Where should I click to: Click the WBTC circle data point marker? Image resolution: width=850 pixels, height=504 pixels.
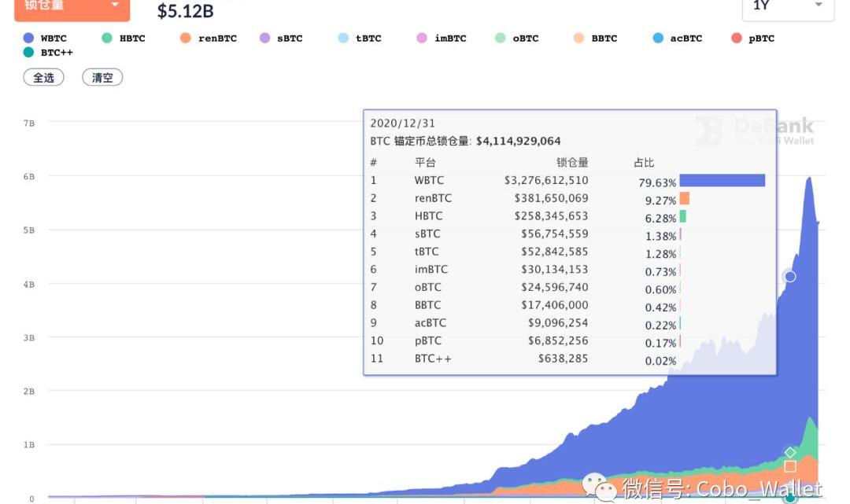tap(790, 276)
